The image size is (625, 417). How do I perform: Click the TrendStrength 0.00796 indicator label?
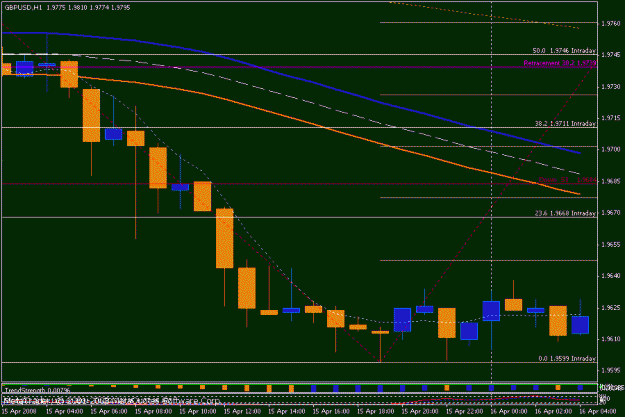click(37, 390)
